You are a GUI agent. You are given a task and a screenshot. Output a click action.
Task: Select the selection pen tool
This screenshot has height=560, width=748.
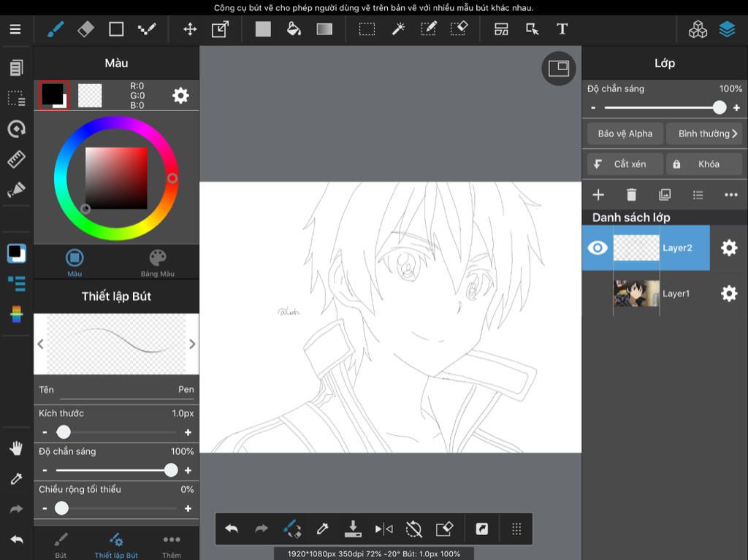coord(428,29)
